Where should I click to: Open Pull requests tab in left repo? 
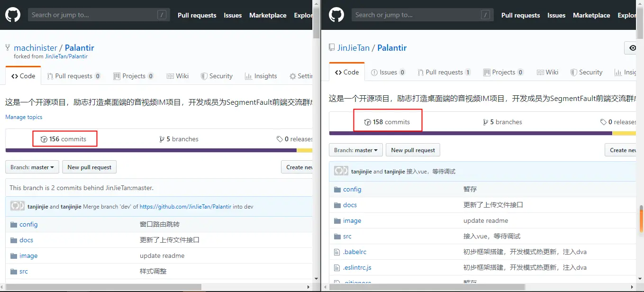coord(73,76)
